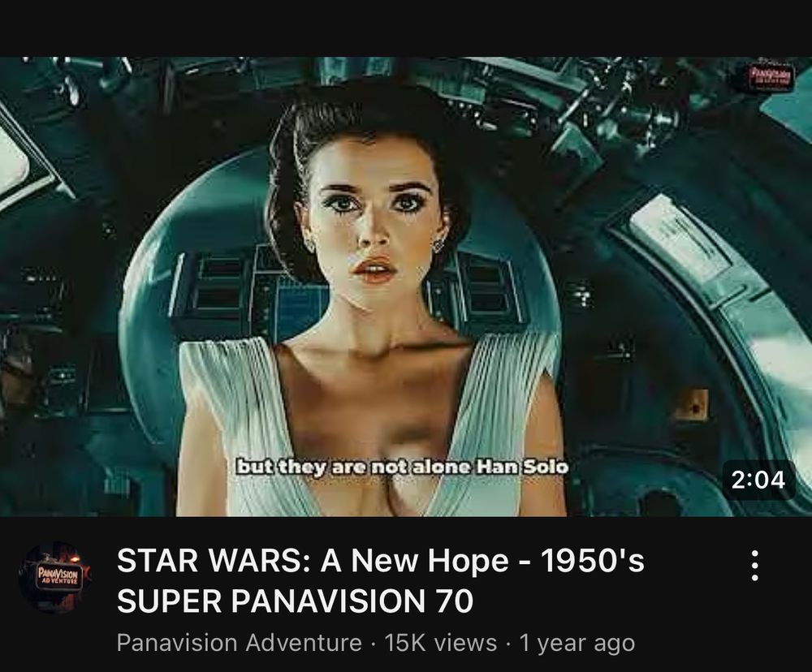Open the Panavision Adventure channel avatar
The image size is (812, 672).
(x=55, y=577)
